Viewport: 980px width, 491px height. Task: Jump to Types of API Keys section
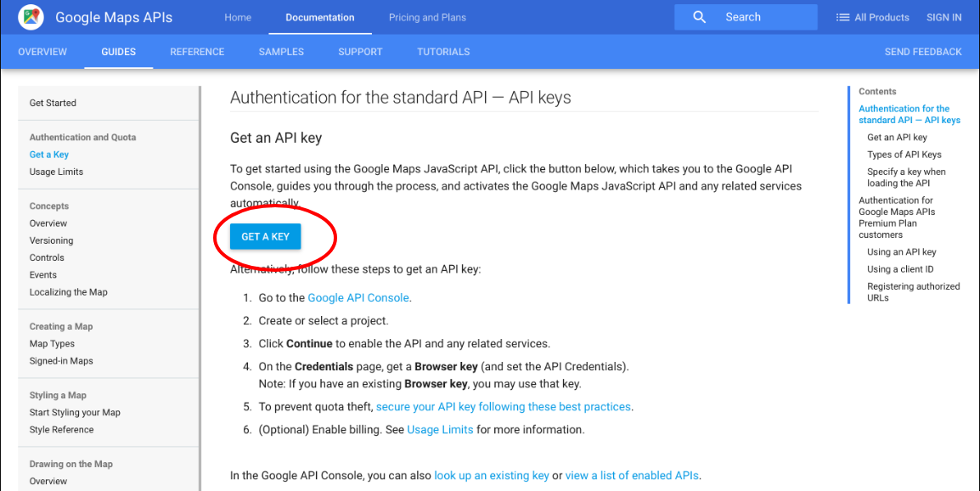point(904,155)
